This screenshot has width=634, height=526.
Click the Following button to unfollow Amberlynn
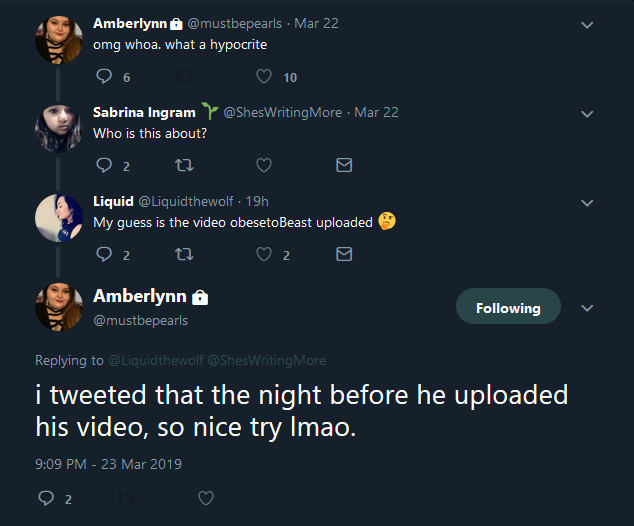508,306
